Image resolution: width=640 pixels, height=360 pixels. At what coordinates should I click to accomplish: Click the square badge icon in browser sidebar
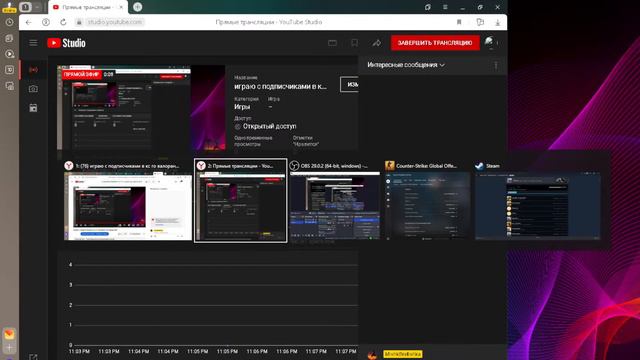9,70
